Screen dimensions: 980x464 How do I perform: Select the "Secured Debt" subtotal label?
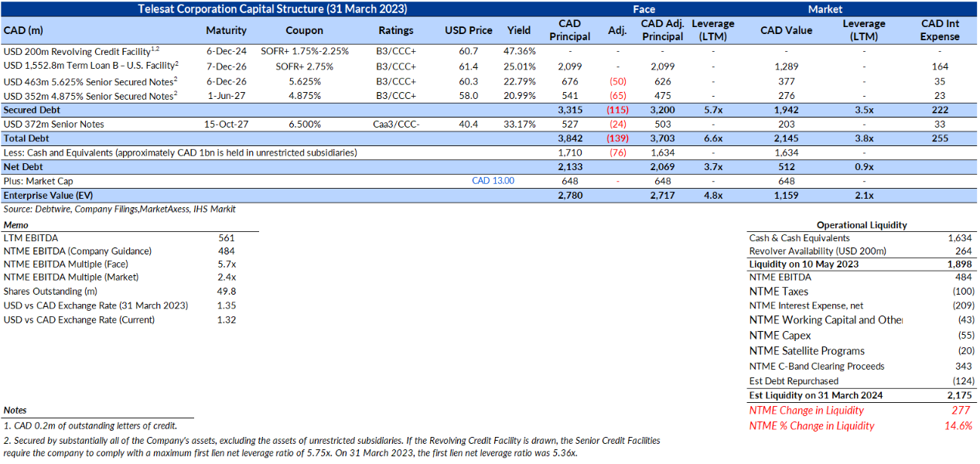click(33, 111)
